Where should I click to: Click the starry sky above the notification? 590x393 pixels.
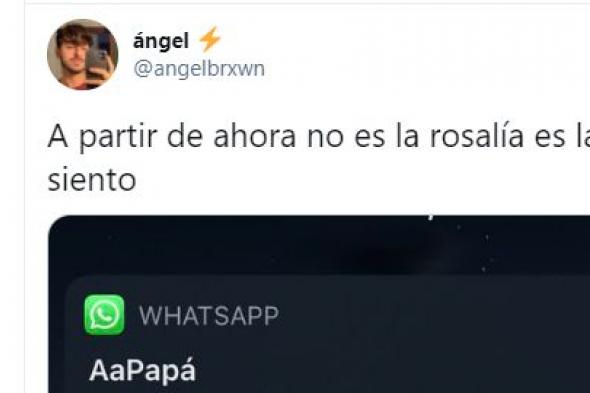319,245
